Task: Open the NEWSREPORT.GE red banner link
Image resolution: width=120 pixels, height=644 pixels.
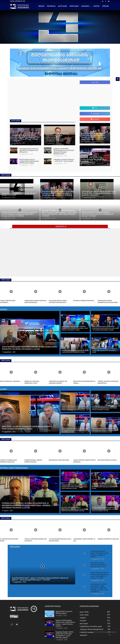Action: coord(60,226)
